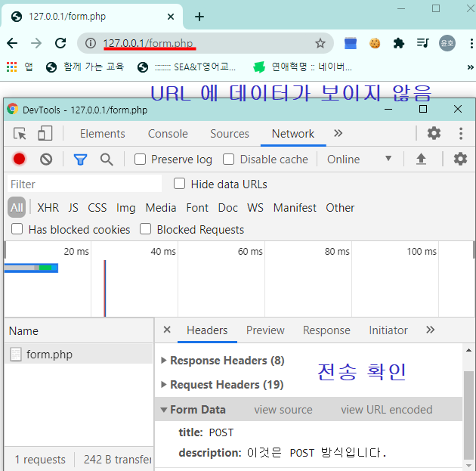Show more bookmarks with the chevron
The image size is (476, 471).
tap(470, 67)
